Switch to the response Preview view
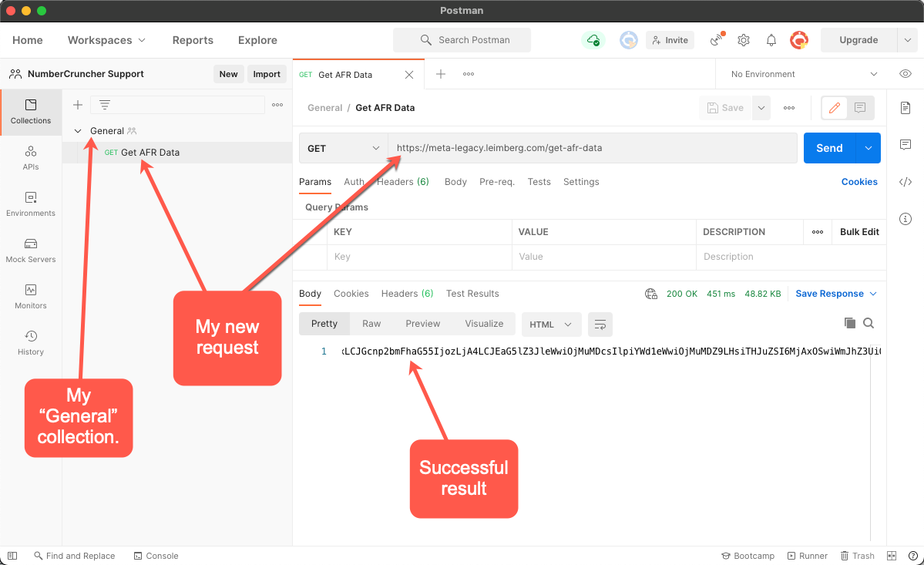The height and width of the screenshot is (565, 924). coord(422,324)
